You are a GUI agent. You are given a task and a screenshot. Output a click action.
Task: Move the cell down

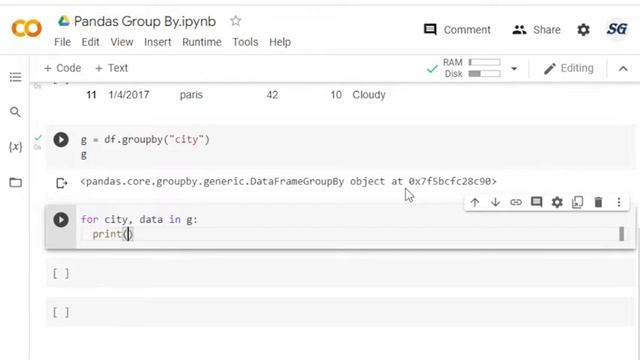pyautogui.click(x=495, y=202)
